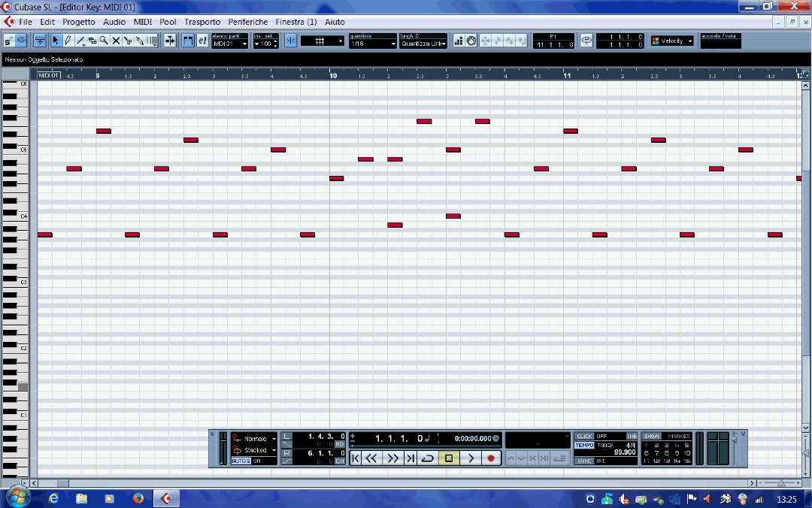The image size is (812, 508).
Task: Click the 99.900 tempo value
Action: click(625, 452)
